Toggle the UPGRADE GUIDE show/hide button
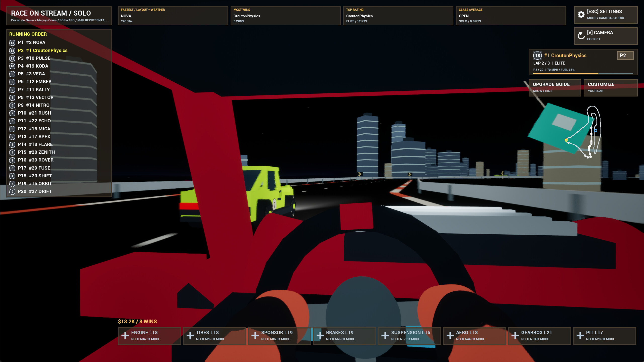Viewport: 644px width, 362px height. point(555,87)
